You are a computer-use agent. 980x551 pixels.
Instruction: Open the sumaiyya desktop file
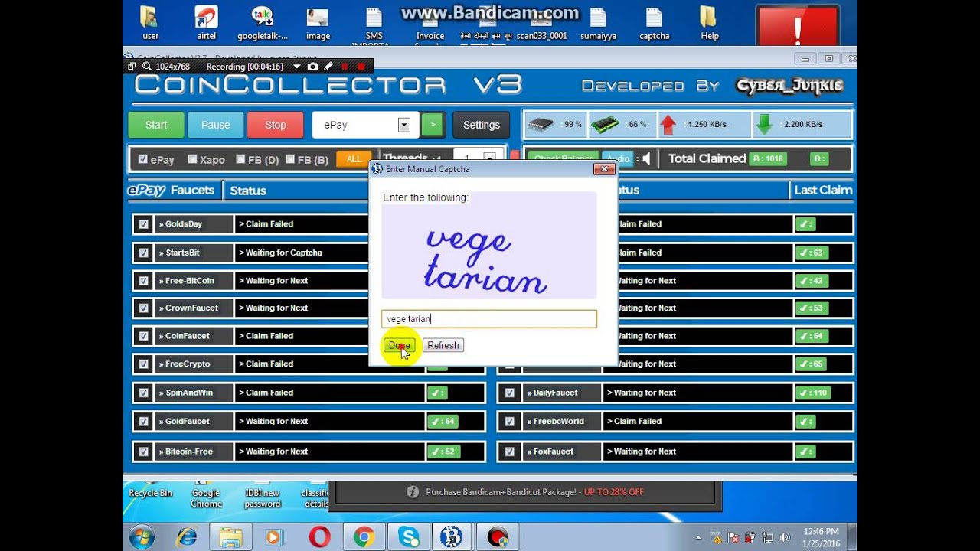(598, 23)
